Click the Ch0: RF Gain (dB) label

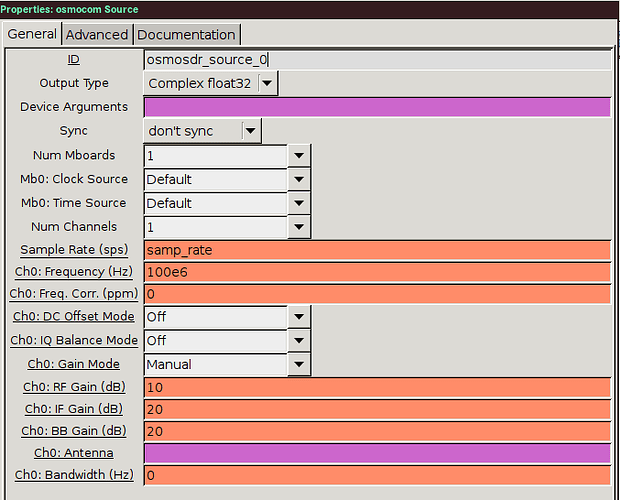point(74,387)
